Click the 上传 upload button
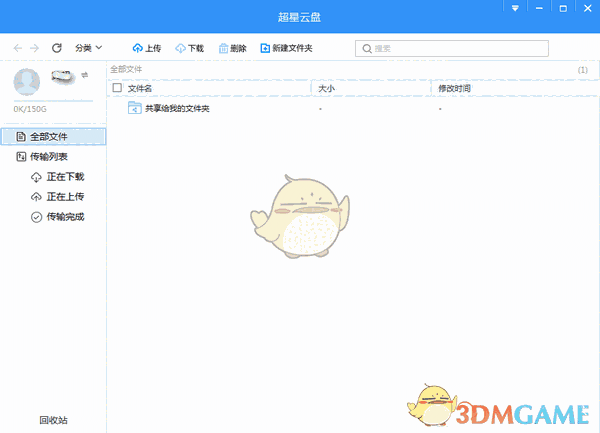The width and height of the screenshot is (600, 433). (x=147, y=48)
